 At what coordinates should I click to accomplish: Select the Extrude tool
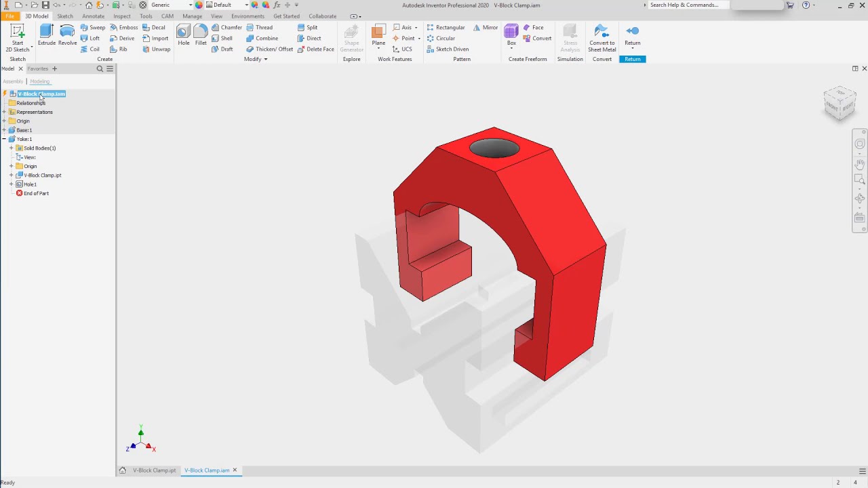[x=47, y=35]
